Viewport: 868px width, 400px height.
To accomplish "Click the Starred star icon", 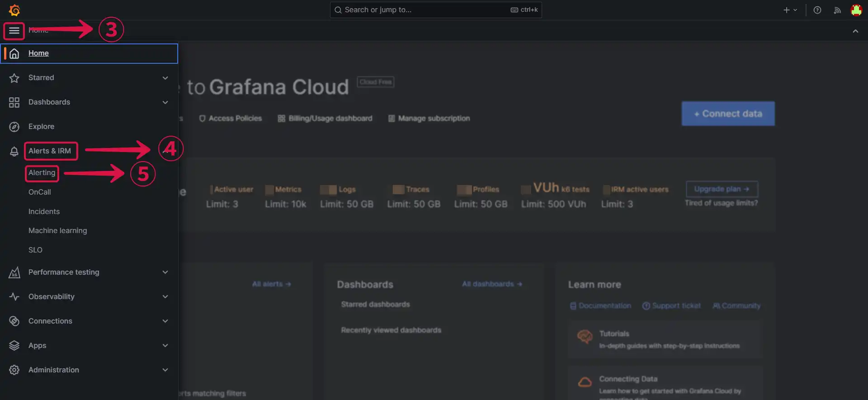I will click(x=14, y=78).
